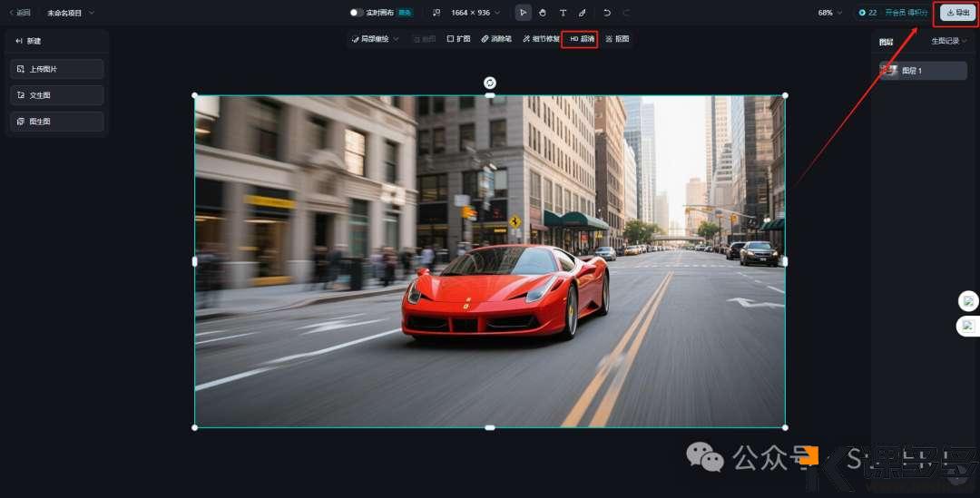Open the 局部重绘 inpainting dropdown
Viewport: 980px width, 498px height.
(375, 39)
